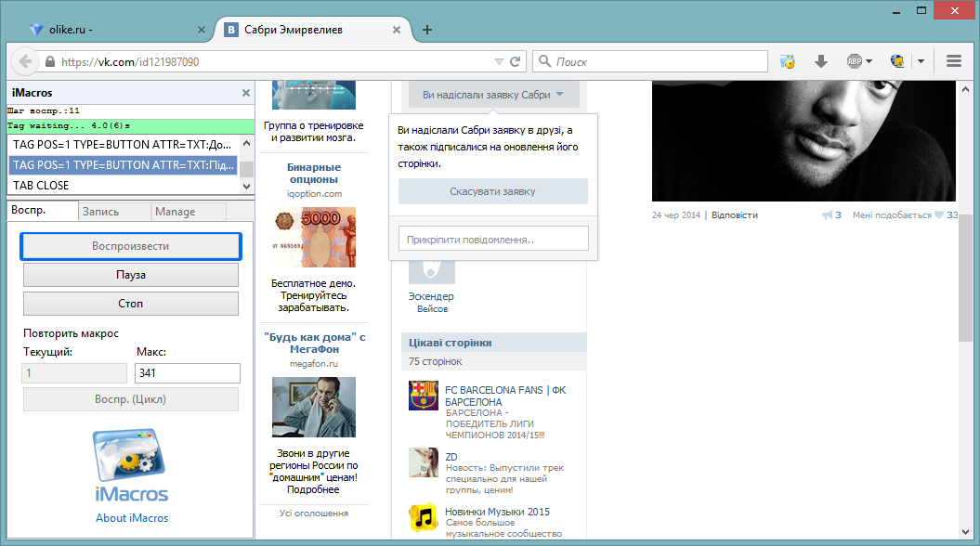The image size is (980, 546).
Task: Close the Сабри Эмирвелиев tab
Action: point(397,30)
